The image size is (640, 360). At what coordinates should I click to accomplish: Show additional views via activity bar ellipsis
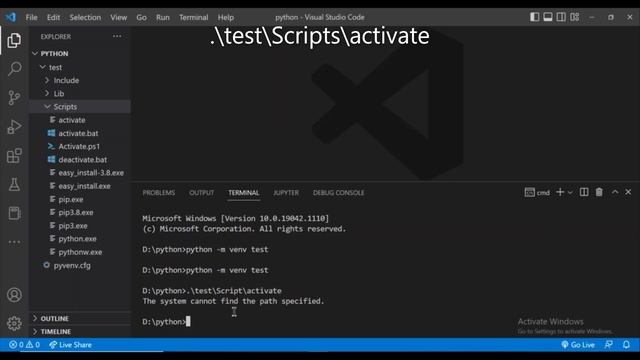point(14,242)
